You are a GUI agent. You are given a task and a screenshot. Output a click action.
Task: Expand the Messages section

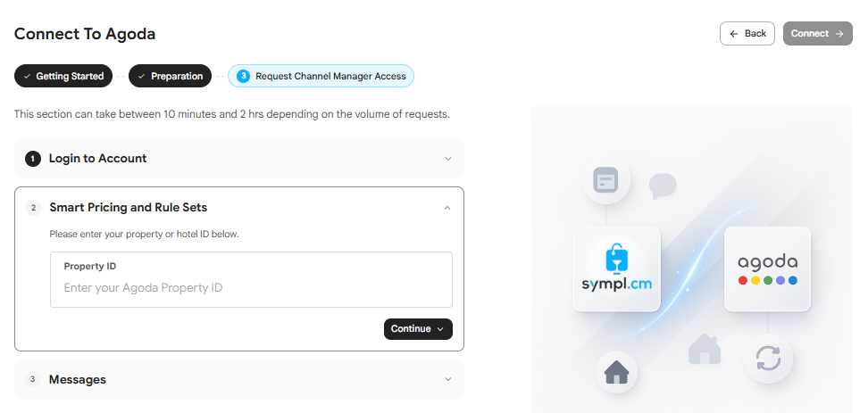pos(239,379)
